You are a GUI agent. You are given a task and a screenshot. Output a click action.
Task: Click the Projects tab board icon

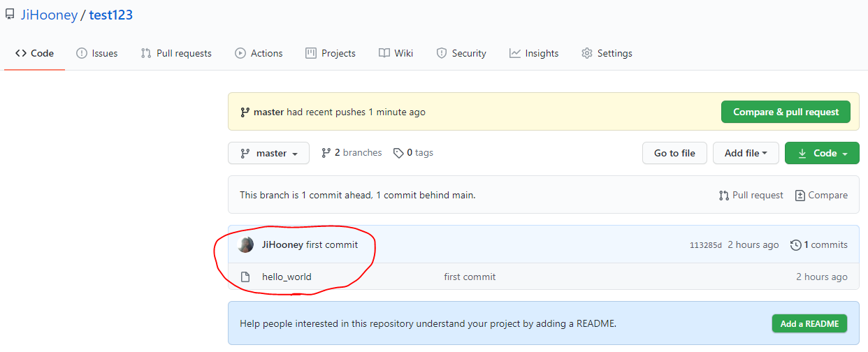[311, 53]
